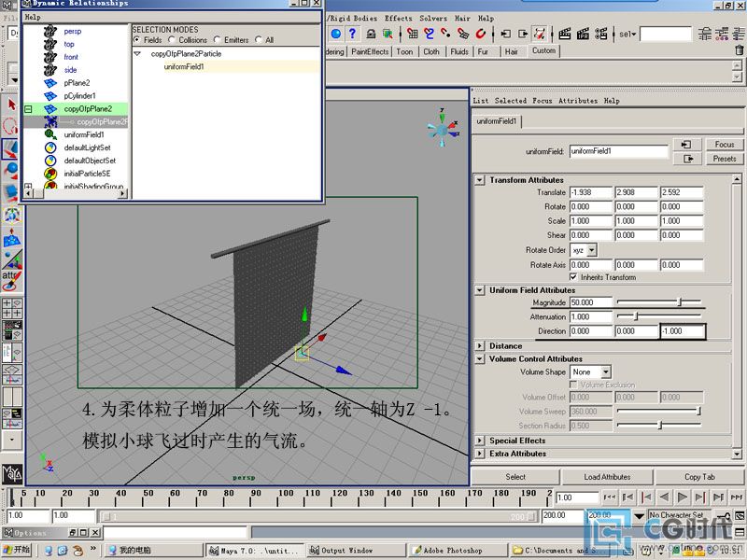Image resolution: width=747 pixels, height=560 pixels.
Task: Collapse the Uniform Field Attributes section
Action: coord(480,290)
